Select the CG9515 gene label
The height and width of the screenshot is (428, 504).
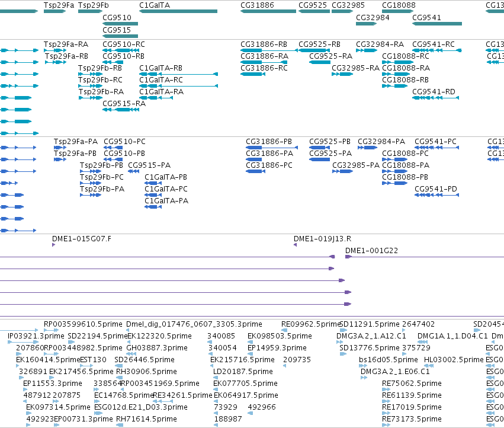(117, 30)
